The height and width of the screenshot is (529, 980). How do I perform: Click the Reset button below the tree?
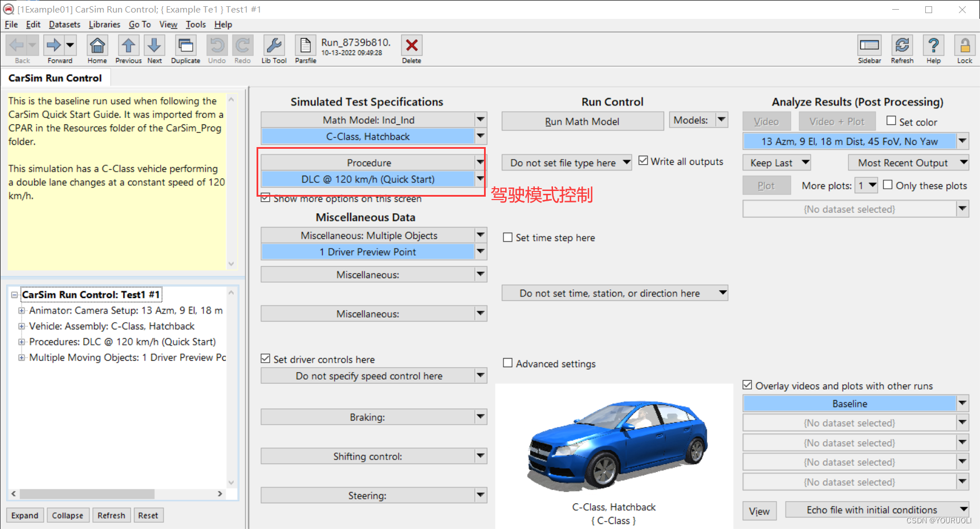148,515
